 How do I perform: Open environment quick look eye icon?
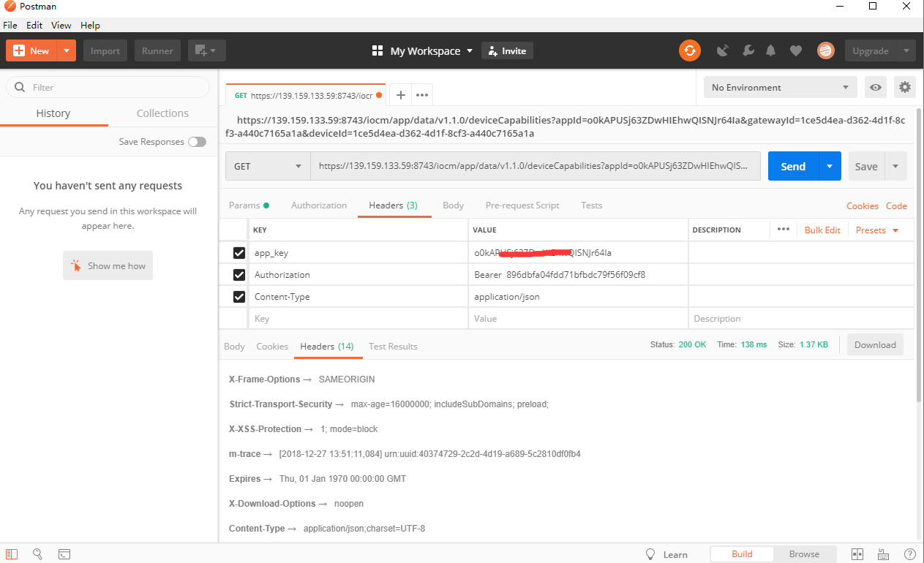coord(876,87)
